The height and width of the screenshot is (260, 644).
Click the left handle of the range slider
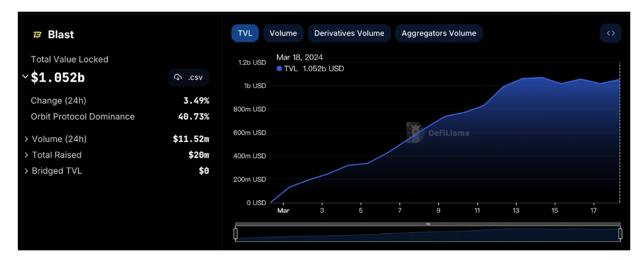[236, 234]
